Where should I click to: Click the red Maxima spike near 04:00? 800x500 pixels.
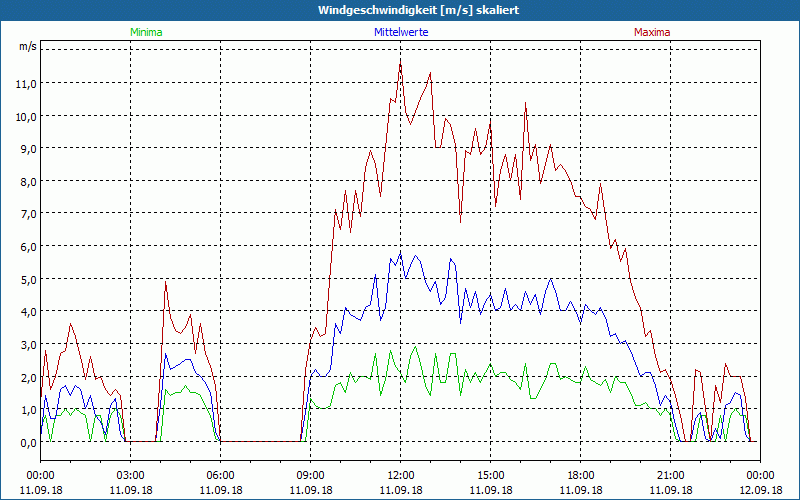(x=166, y=282)
